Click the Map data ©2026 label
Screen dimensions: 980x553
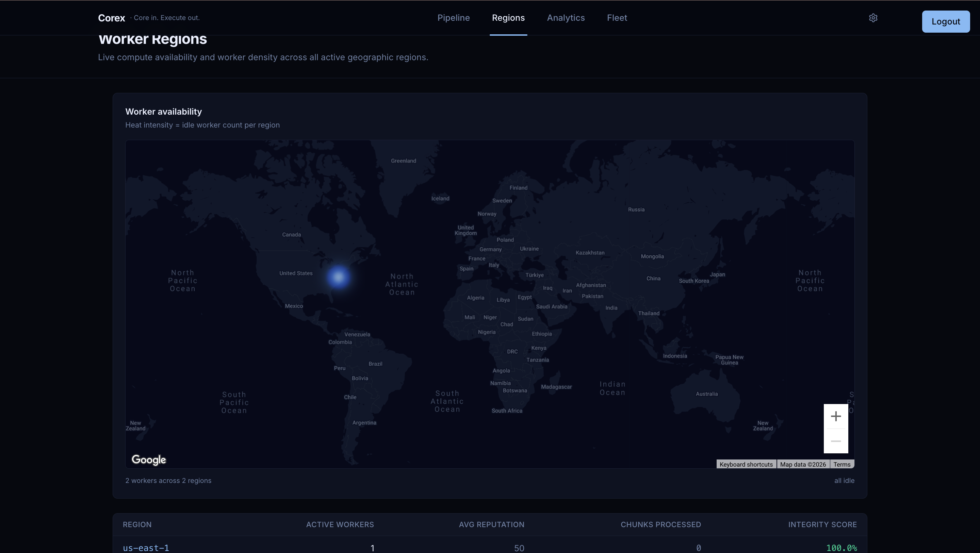(x=803, y=464)
